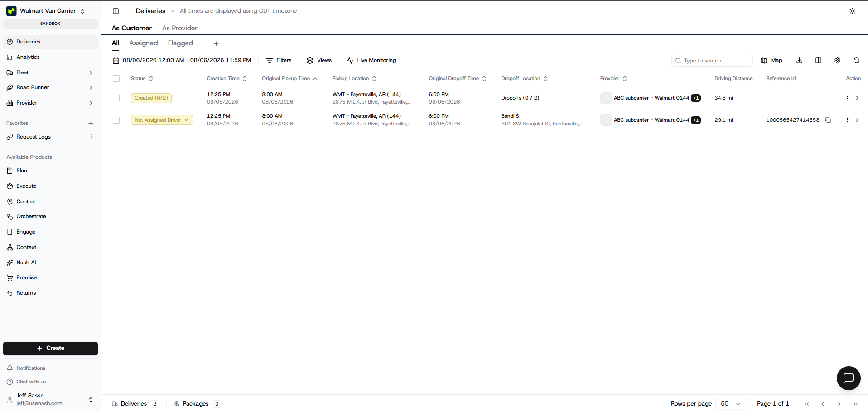Open the date range calendar picker
Viewport: 868px width, 411px height.
click(182, 61)
